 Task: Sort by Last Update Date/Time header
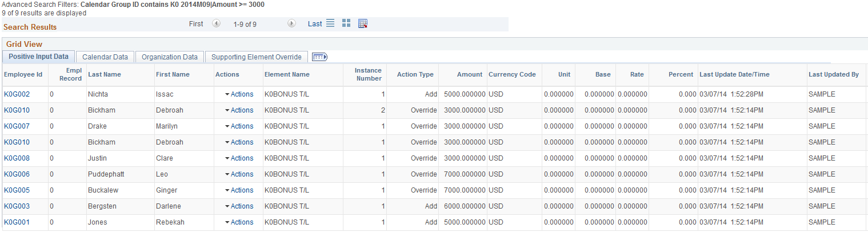click(x=734, y=74)
